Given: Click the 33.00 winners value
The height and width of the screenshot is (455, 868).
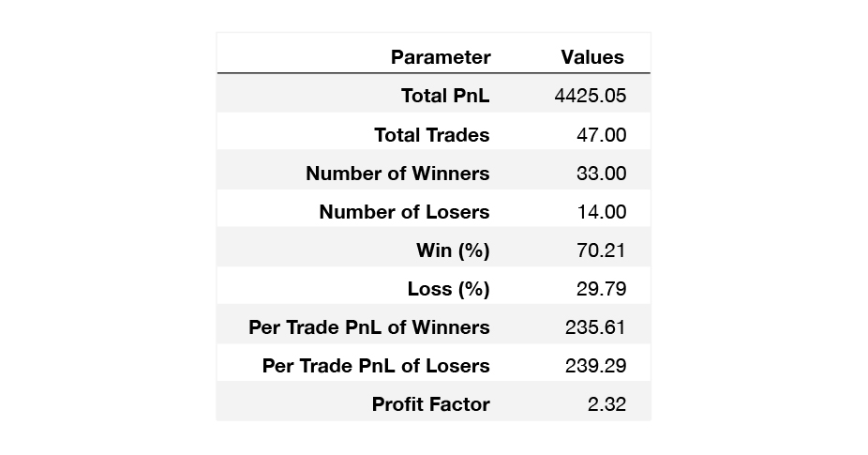Looking at the screenshot, I should 602,173.
